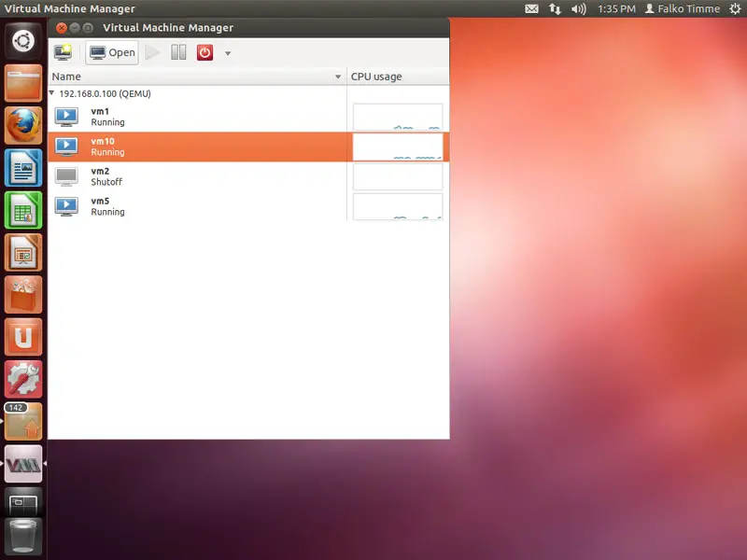Image resolution: width=747 pixels, height=560 pixels.
Task: Close the Virtual Machine Manager window
Action: tap(62, 28)
